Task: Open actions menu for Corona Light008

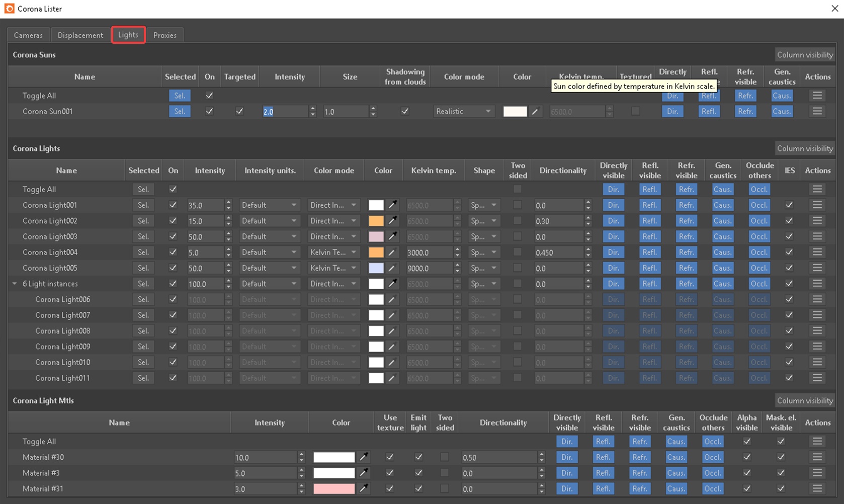Action: click(x=817, y=331)
